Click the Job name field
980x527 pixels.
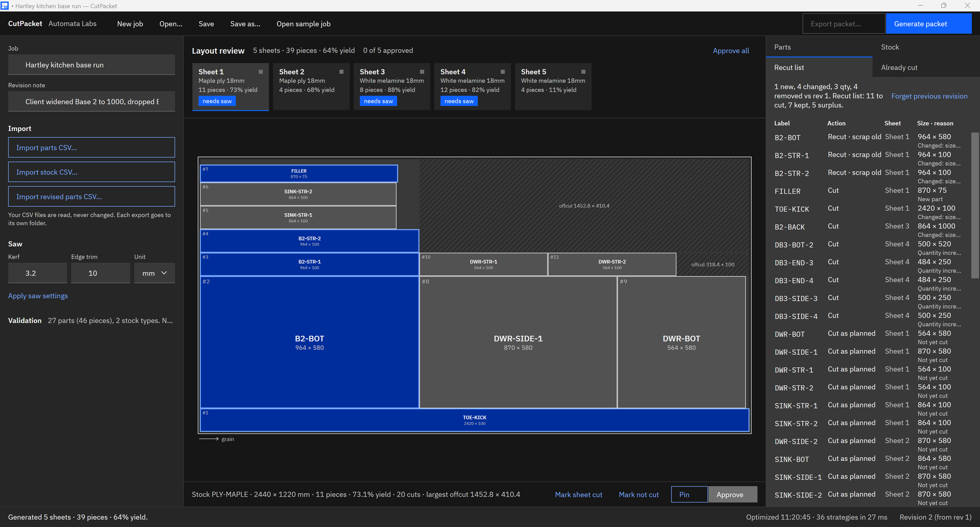[x=91, y=65]
